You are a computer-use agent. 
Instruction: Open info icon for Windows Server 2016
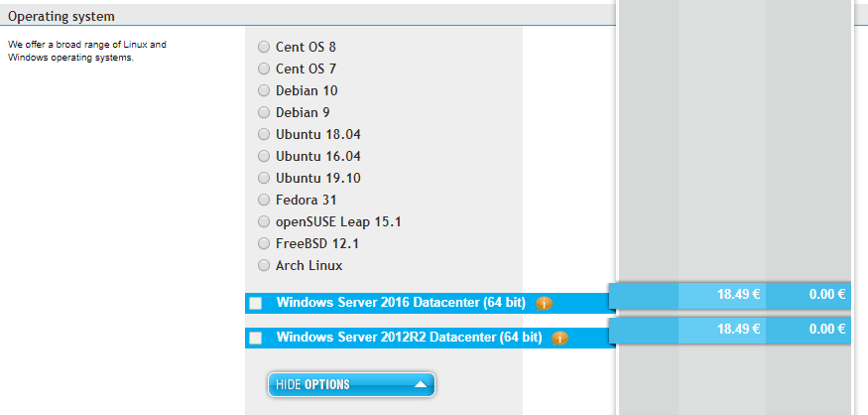(x=544, y=304)
